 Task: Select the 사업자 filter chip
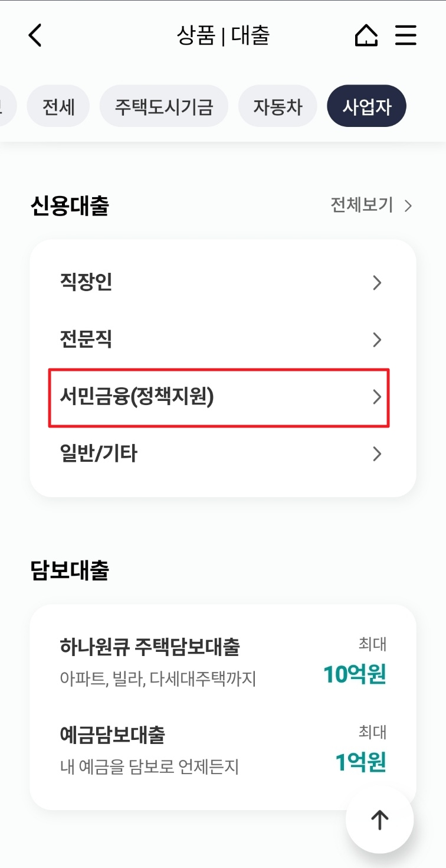[366, 106]
